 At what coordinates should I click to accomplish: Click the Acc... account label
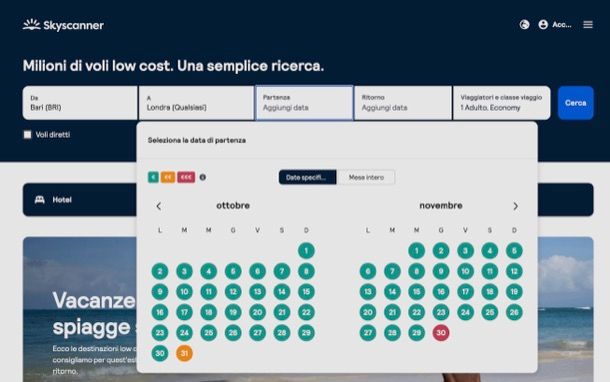pos(562,25)
